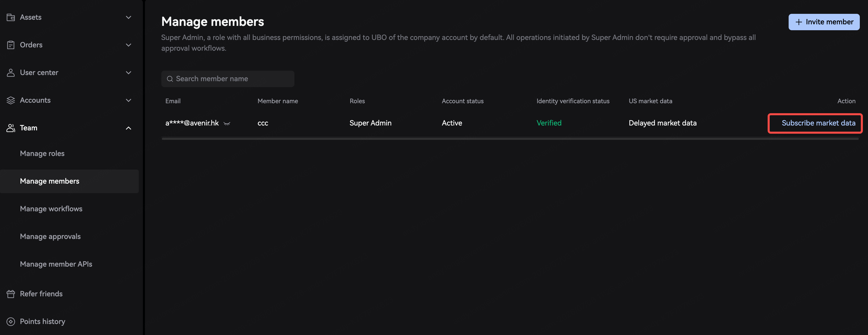
Task: Click the Assets wallet icon
Action: click(11, 17)
